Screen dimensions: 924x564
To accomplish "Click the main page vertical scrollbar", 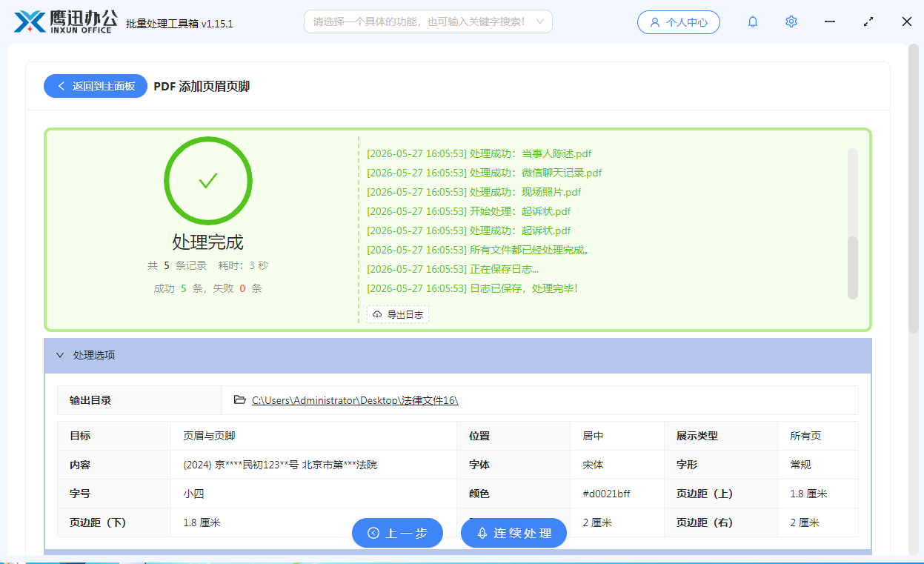I will point(914,188).
